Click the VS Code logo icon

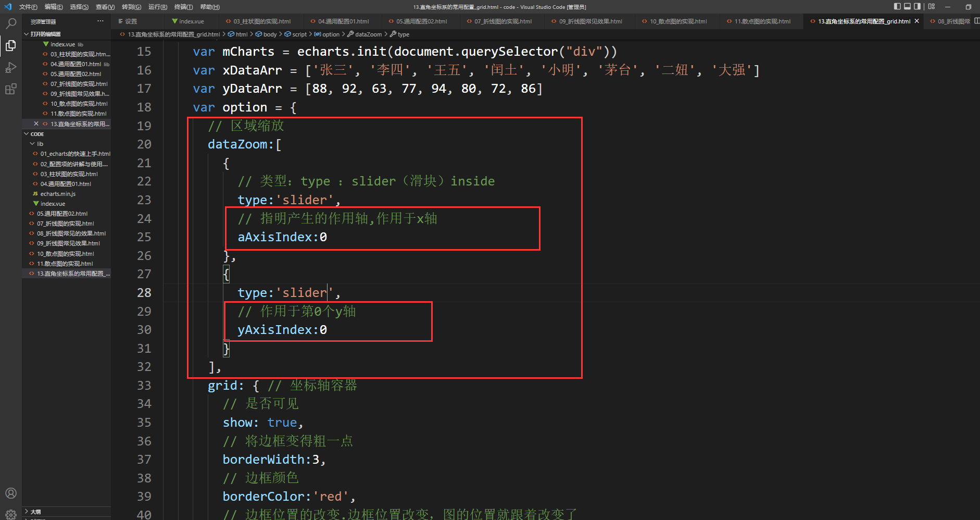click(x=7, y=7)
